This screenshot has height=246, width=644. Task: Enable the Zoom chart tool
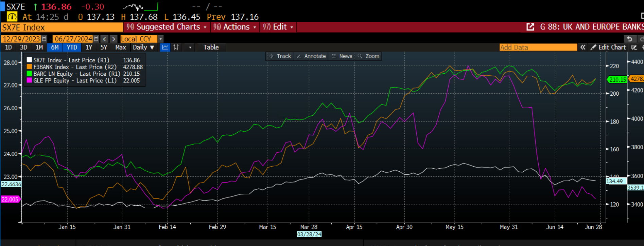[x=368, y=56]
